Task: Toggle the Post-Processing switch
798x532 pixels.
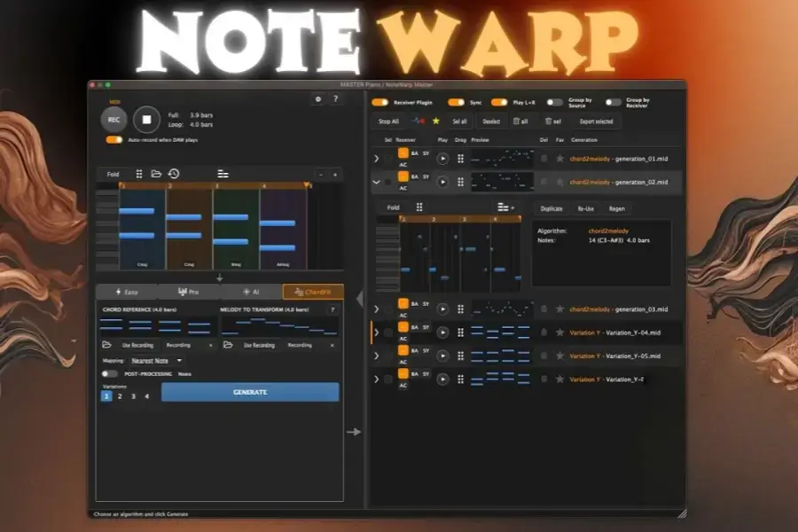Action: [109, 373]
